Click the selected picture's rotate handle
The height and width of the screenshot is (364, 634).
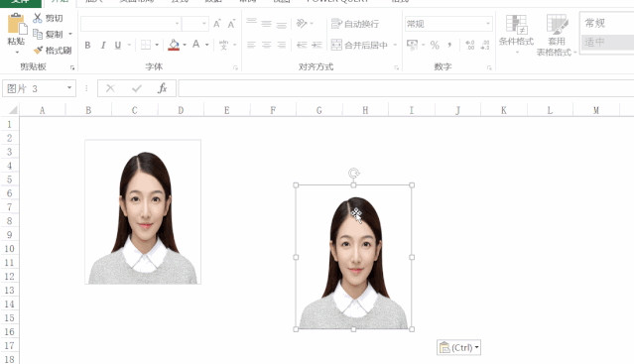354,174
